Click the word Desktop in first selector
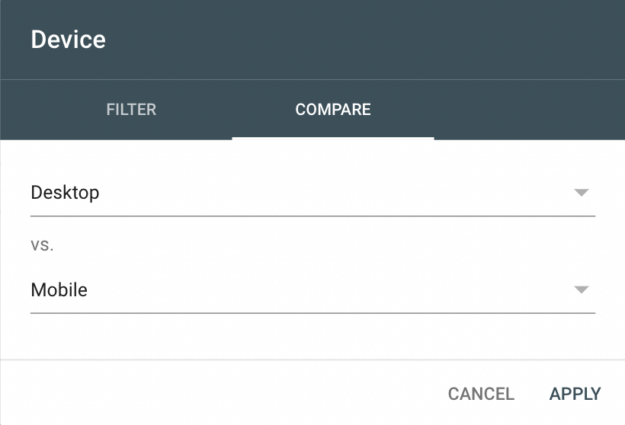The image size is (625, 425). pyautogui.click(x=65, y=193)
